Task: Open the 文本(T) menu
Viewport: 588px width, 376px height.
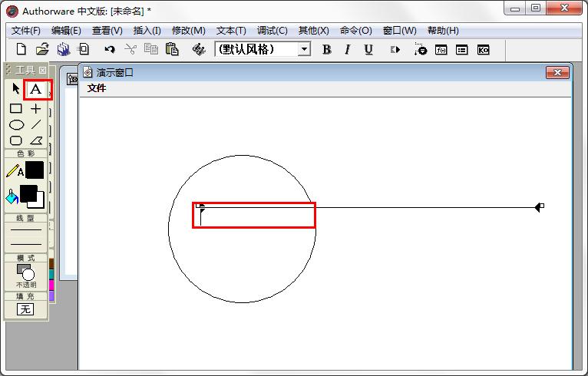Action: point(231,31)
